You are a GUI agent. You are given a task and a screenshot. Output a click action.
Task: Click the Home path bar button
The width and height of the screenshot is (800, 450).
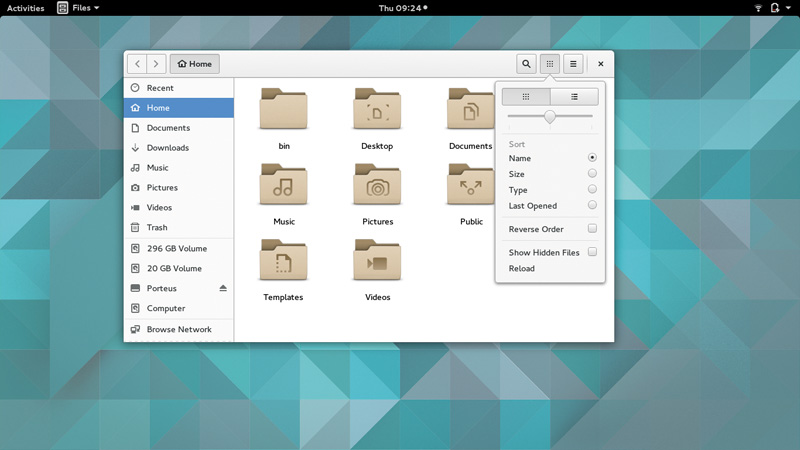(194, 64)
